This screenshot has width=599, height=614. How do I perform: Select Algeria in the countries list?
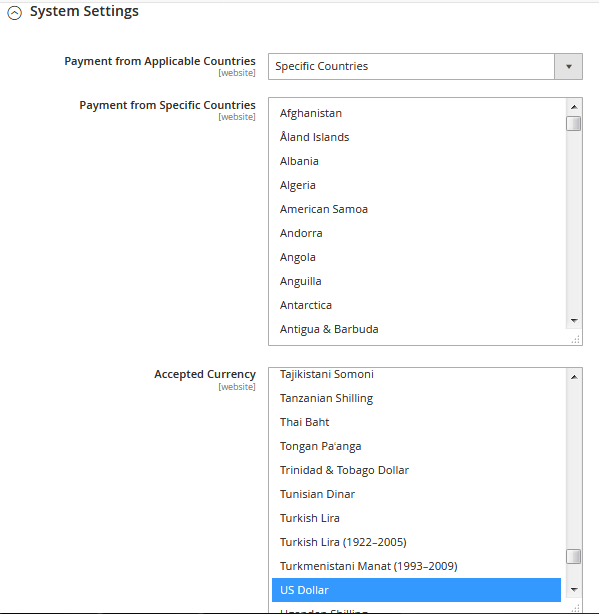[x=417, y=185]
